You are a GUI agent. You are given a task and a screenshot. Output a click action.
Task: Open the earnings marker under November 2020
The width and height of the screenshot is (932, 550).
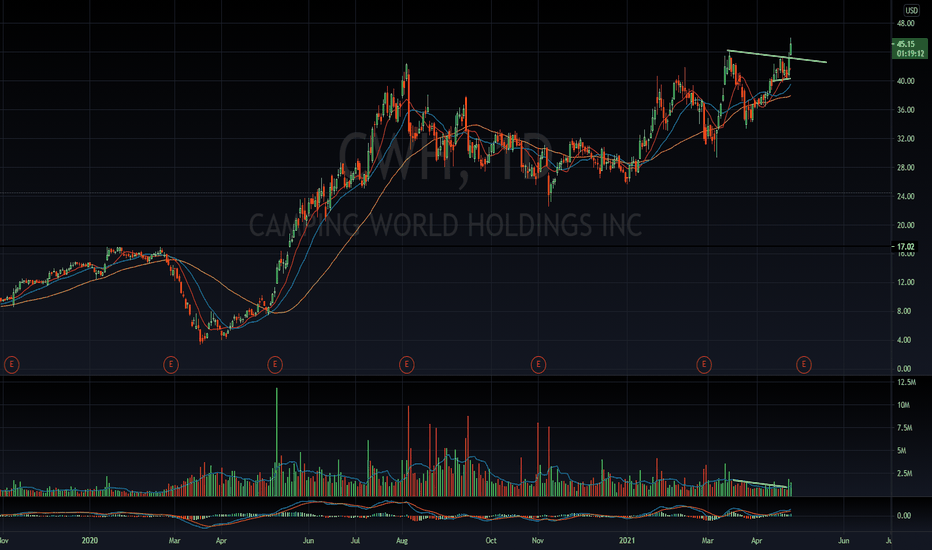click(538, 364)
